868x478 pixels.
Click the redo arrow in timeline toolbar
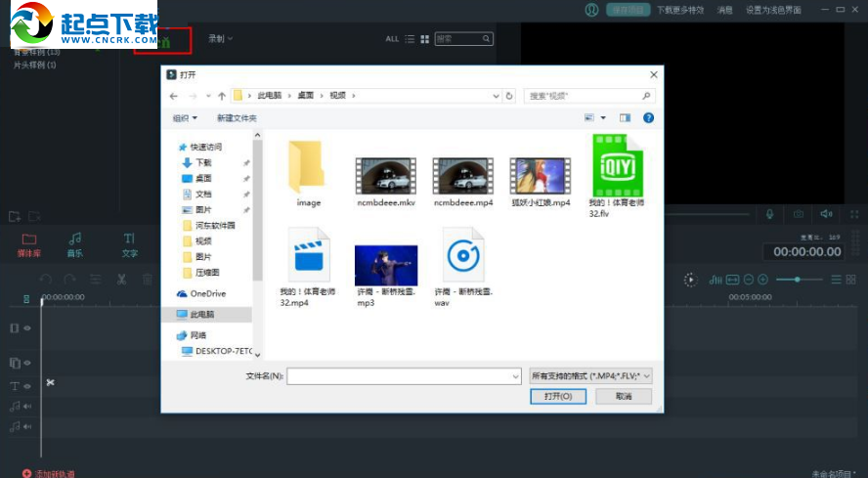(x=69, y=280)
